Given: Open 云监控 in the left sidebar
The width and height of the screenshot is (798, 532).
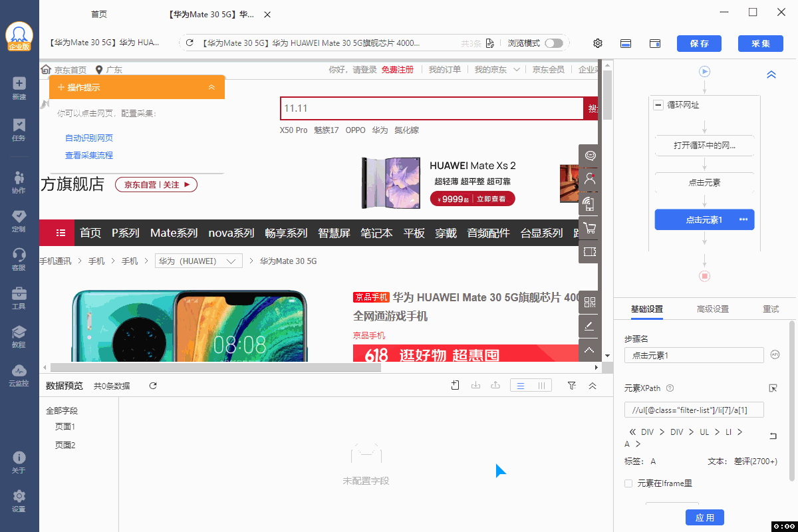Looking at the screenshot, I should [19, 374].
